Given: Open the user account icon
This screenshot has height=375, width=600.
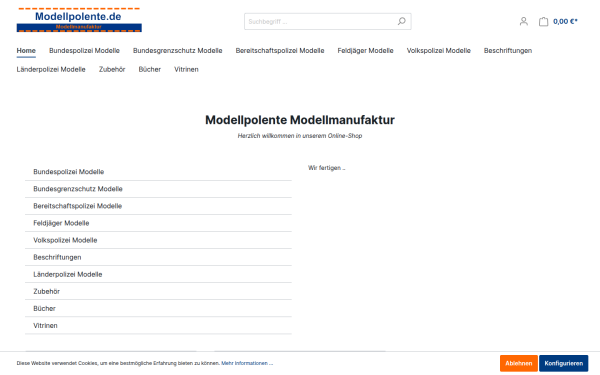Looking at the screenshot, I should coord(523,21).
